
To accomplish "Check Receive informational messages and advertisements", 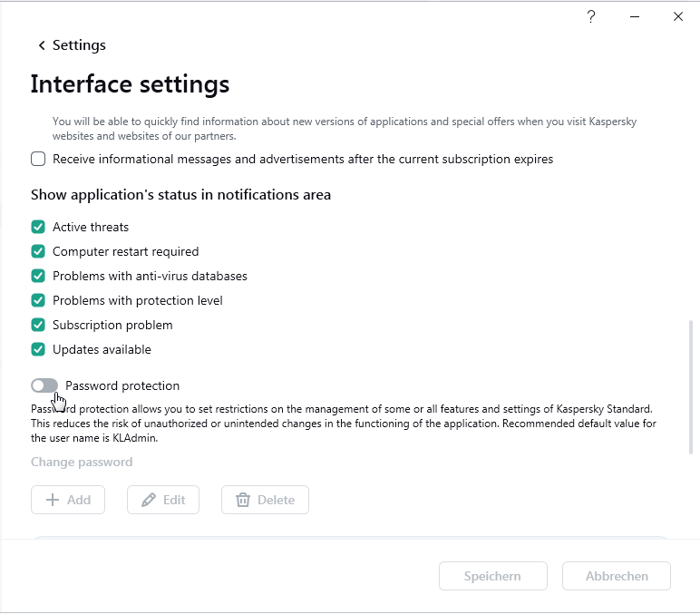I will (38, 159).
